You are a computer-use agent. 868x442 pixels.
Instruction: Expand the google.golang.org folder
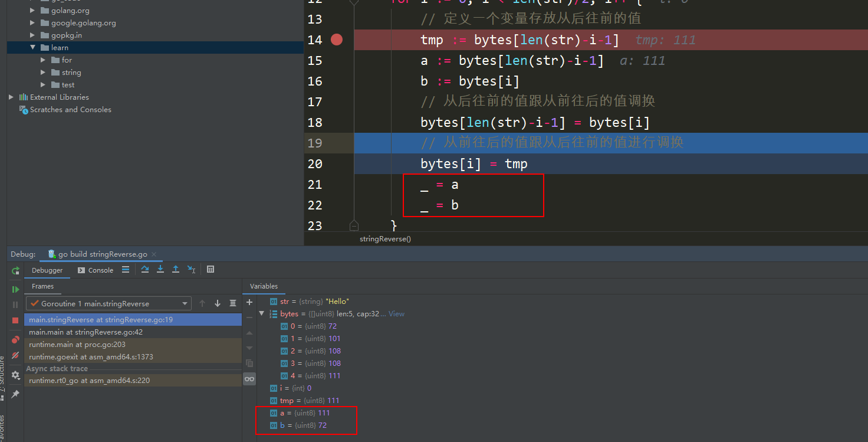pyautogui.click(x=34, y=23)
